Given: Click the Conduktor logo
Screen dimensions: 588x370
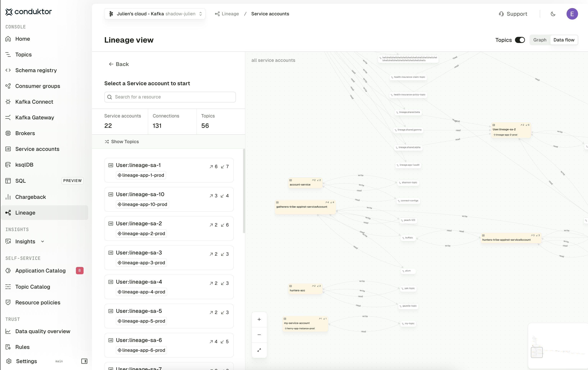Looking at the screenshot, I should (x=29, y=12).
